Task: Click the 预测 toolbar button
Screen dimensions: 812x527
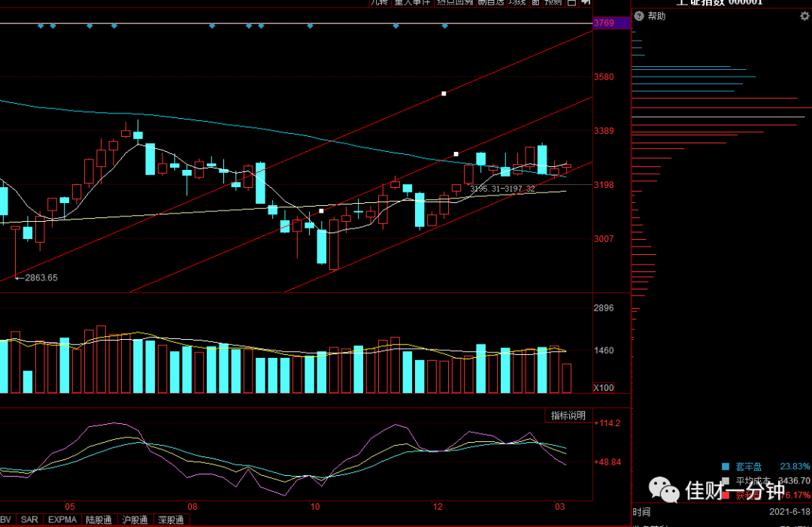Action: [553, 2]
